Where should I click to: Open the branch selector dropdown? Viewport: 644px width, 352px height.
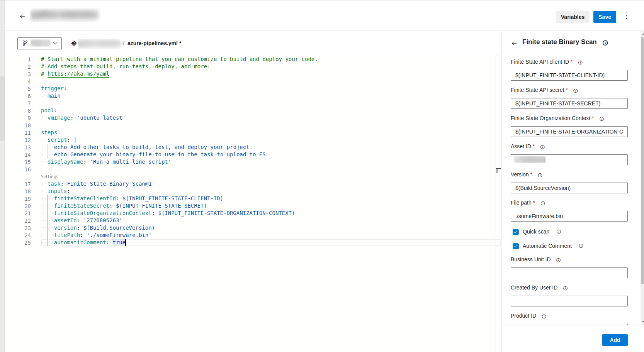(39, 43)
